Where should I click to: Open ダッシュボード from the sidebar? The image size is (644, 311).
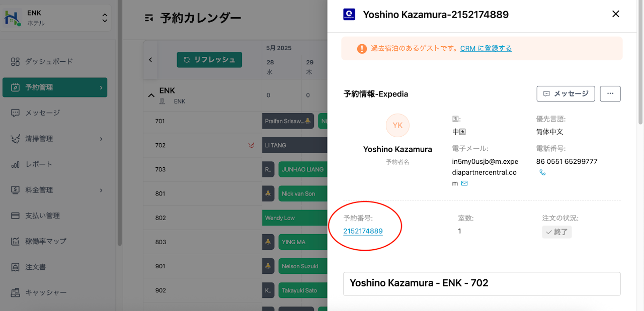[x=49, y=61]
